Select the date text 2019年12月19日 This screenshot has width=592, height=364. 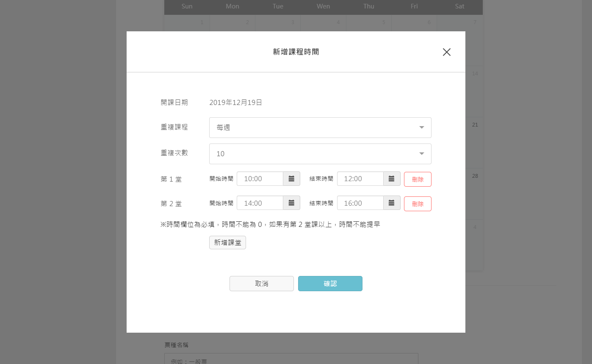[236, 102]
